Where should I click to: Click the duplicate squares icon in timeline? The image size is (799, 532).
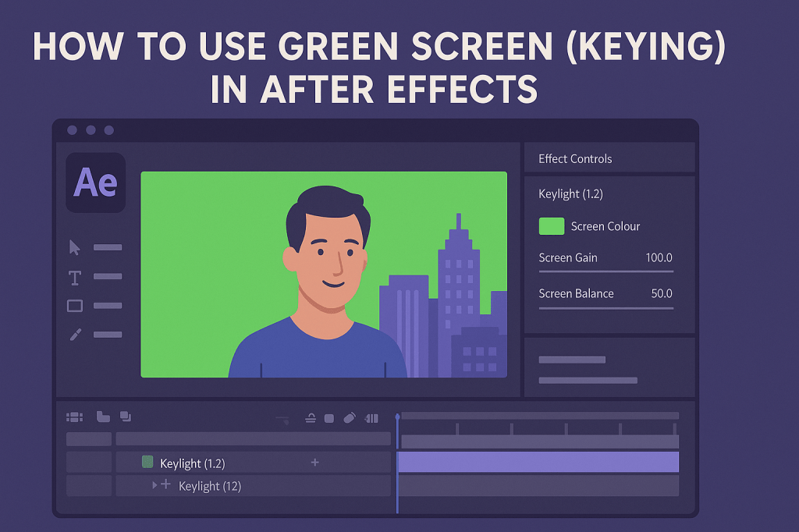coord(126,417)
